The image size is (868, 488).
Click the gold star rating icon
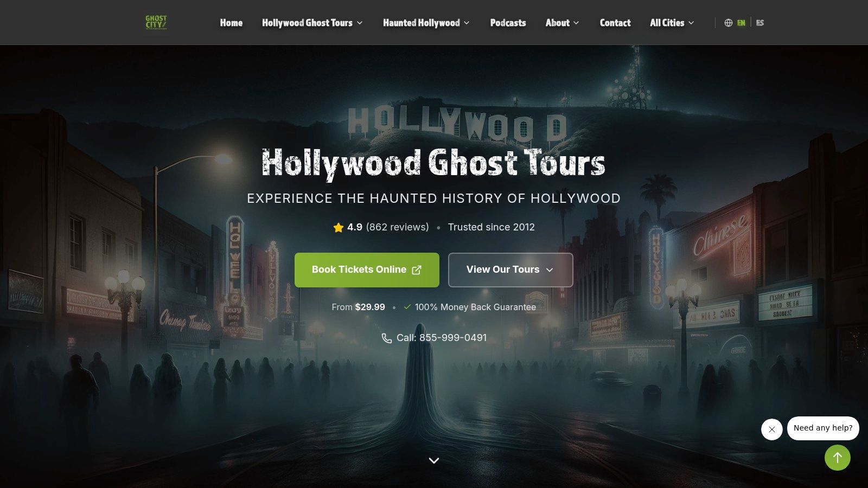click(339, 227)
